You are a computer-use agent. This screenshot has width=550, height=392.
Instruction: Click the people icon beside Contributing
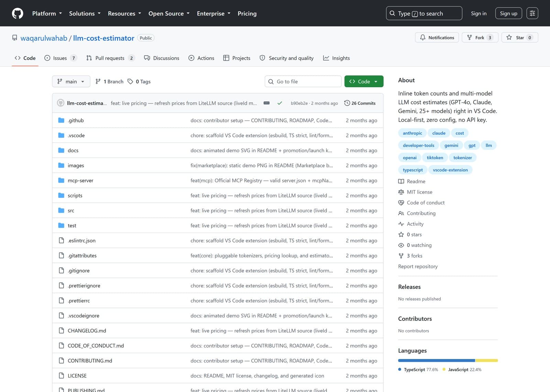pyautogui.click(x=401, y=213)
